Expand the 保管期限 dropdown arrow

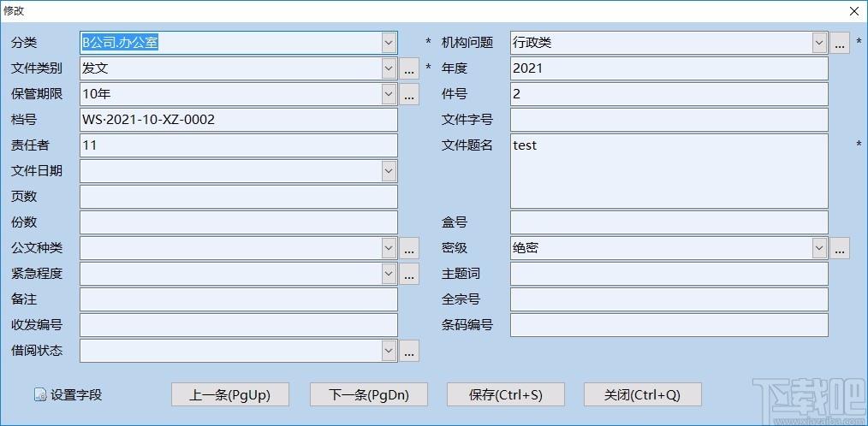point(389,94)
